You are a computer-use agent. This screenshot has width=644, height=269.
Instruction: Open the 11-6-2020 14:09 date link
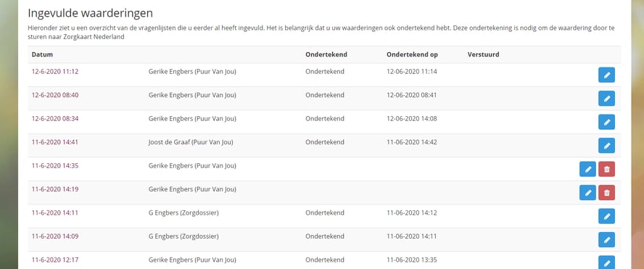(55, 236)
